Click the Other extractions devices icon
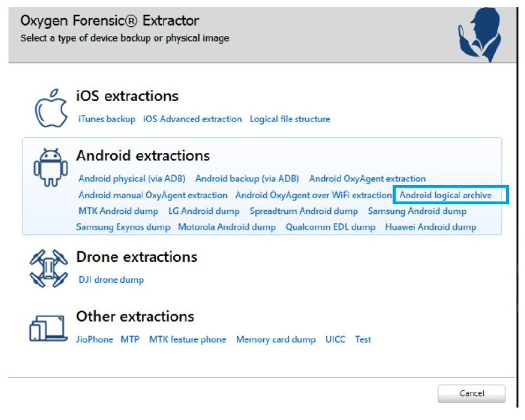 tap(49, 328)
